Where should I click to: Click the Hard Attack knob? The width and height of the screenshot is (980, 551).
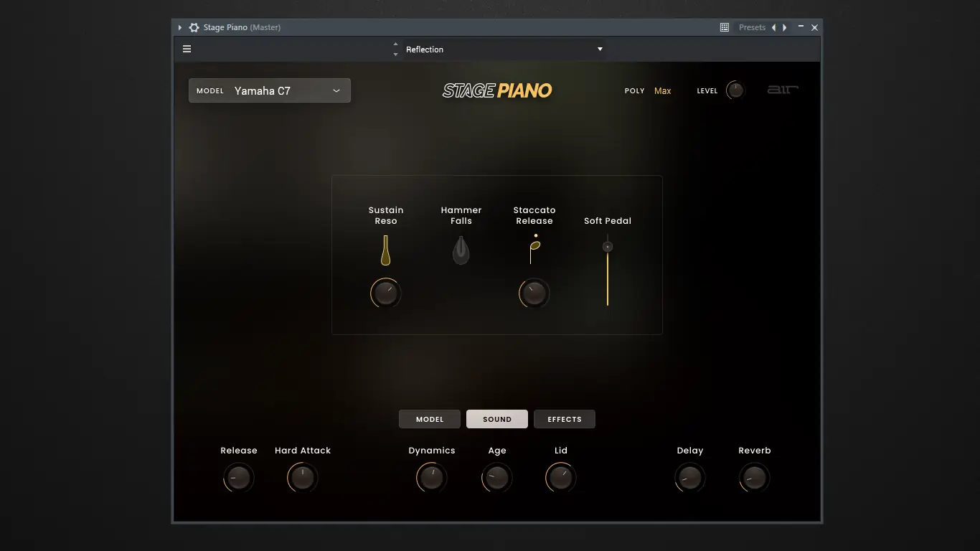[303, 478]
